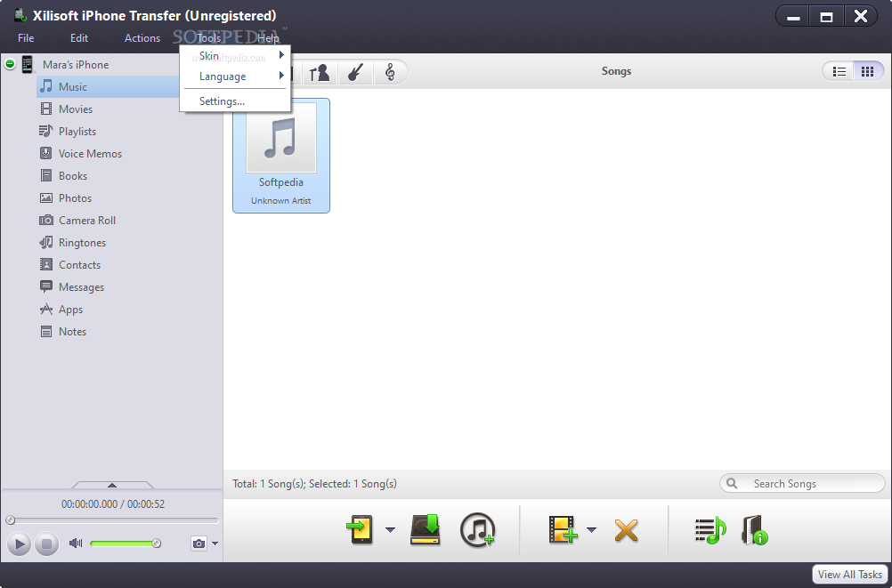Open the Edit menu
The image size is (892, 588).
pos(79,38)
